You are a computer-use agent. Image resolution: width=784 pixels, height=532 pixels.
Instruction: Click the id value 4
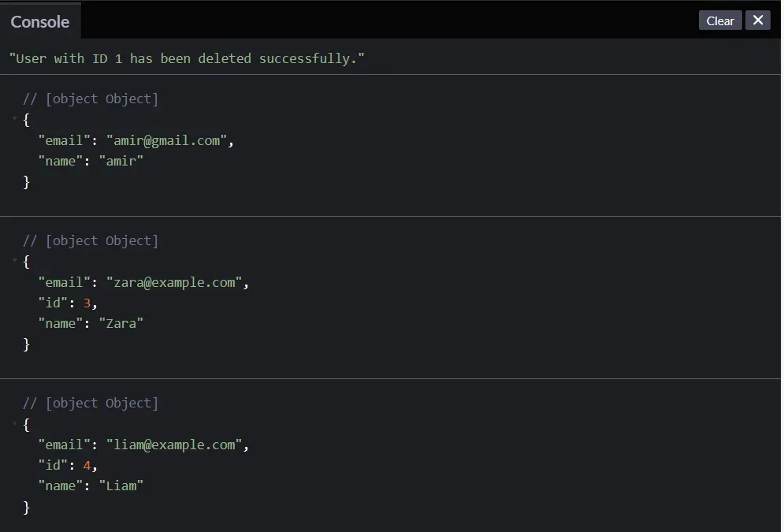[x=87, y=466]
